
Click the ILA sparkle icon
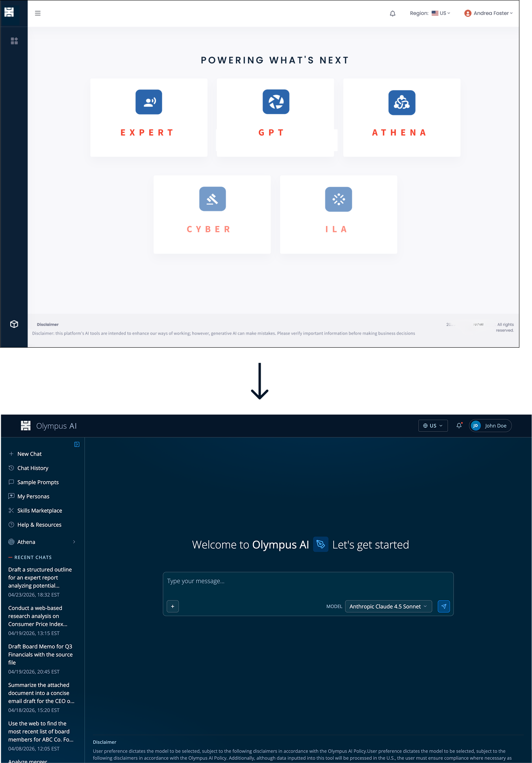pyautogui.click(x=339, y=199)
